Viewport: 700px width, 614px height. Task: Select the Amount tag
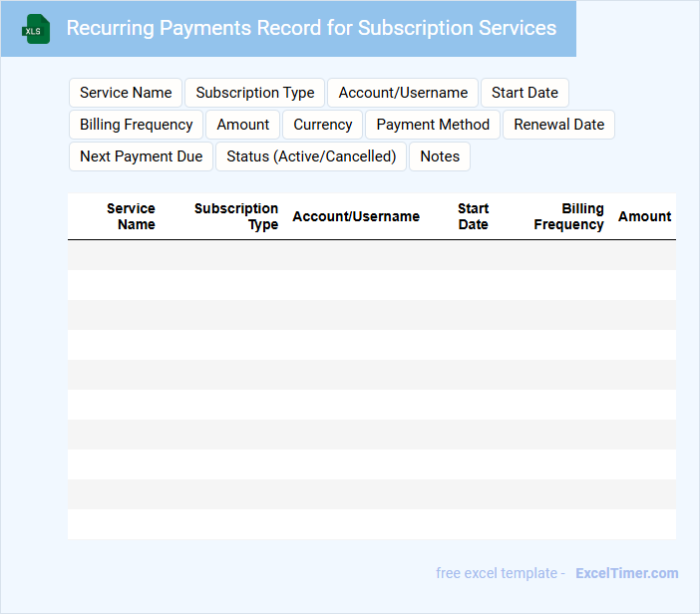coord(243,125)
